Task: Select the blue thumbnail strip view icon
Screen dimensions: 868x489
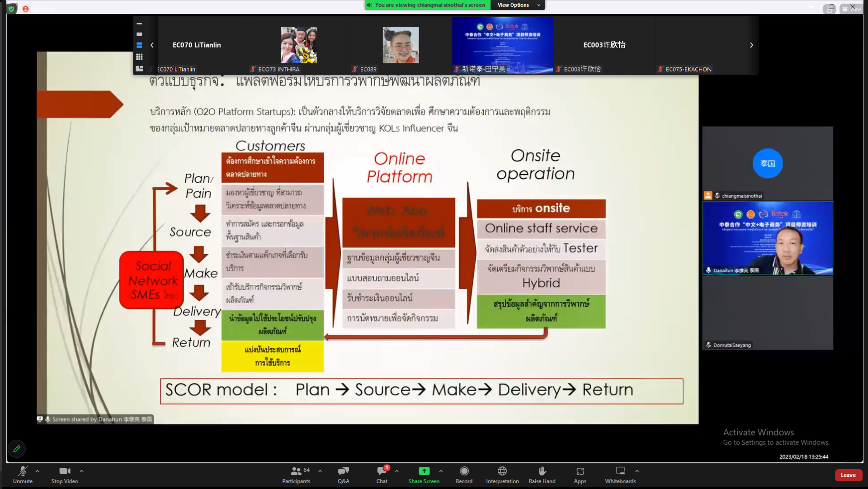Action: [139, 45]
